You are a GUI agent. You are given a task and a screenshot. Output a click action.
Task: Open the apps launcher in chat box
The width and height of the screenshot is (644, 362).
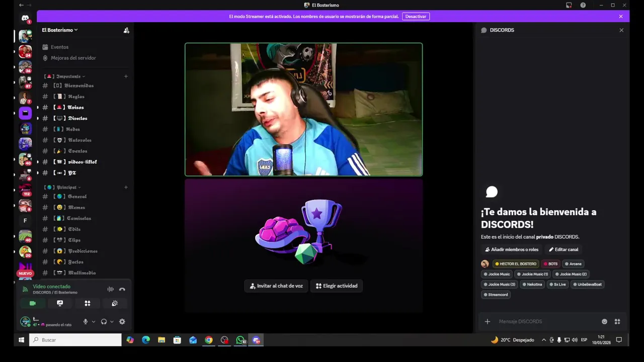tap(617, 322)
